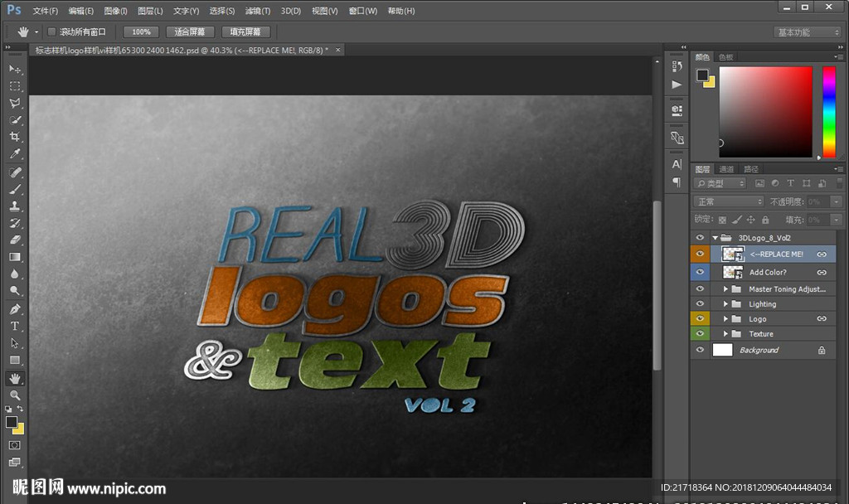Select the Crop tool

(x=15, y=137)
